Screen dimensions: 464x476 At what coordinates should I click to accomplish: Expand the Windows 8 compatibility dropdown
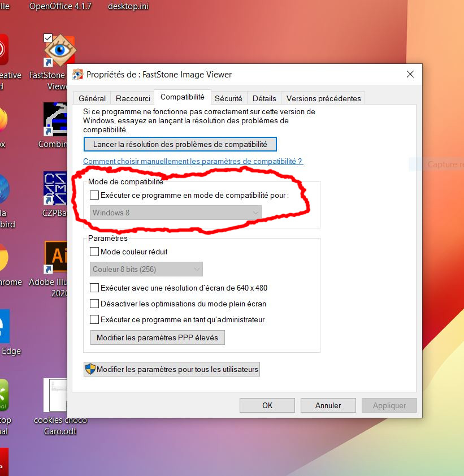[x=176, y=213]
